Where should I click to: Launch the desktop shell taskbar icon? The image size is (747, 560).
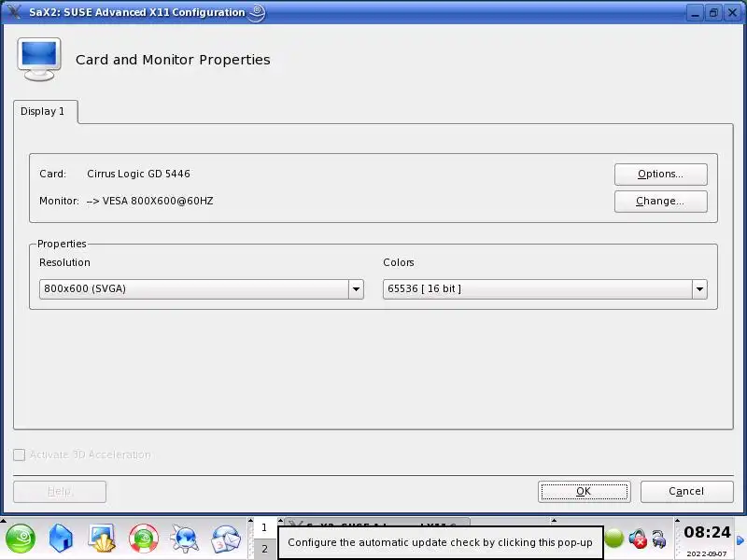[x=102, y=539]
